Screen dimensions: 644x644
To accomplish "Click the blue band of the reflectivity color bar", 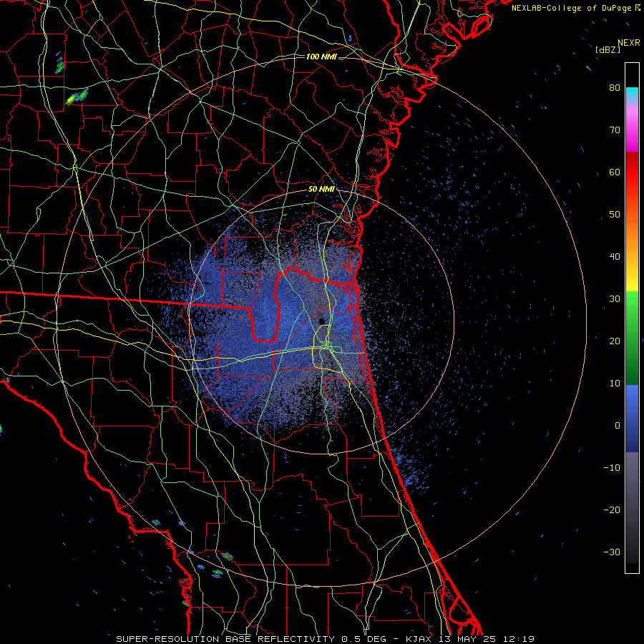I will point(632,418).
